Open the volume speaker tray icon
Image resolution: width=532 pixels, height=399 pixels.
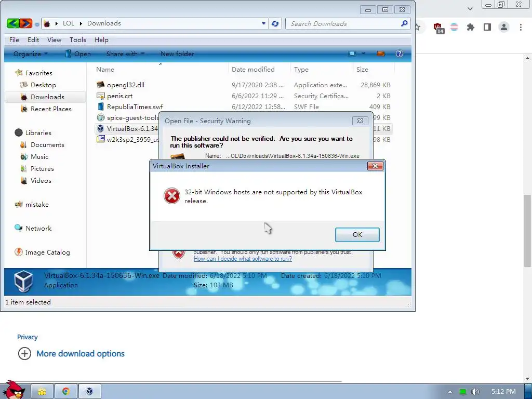pyautogui.click(x=475, y=392)
